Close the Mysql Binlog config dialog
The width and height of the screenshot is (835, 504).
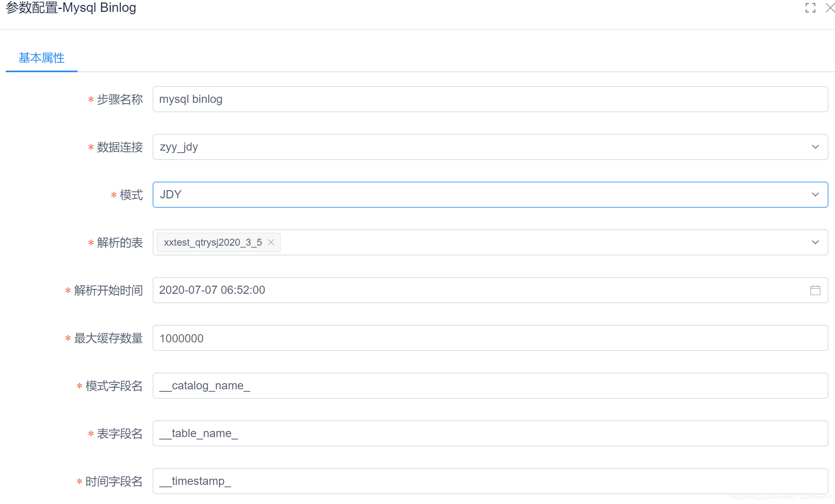[830, 8]
